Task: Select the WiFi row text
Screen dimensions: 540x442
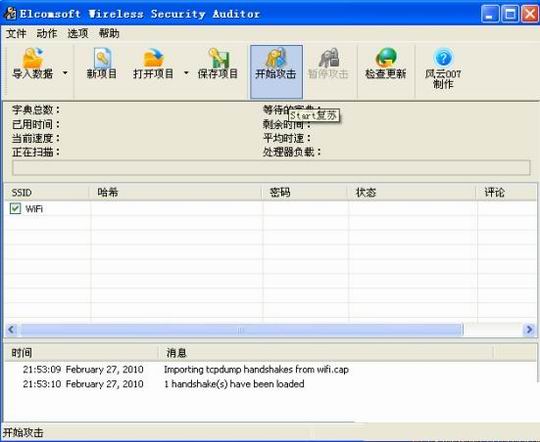Action: click(34, 209)
